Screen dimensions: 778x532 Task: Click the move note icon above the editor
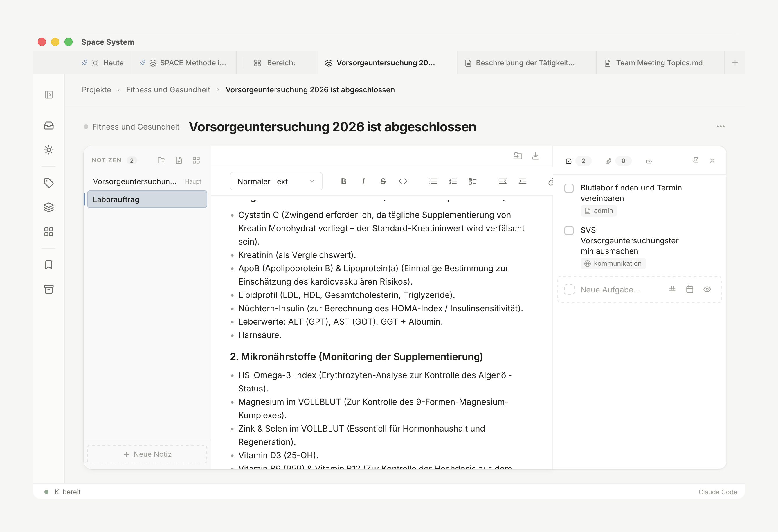point(518,156)
